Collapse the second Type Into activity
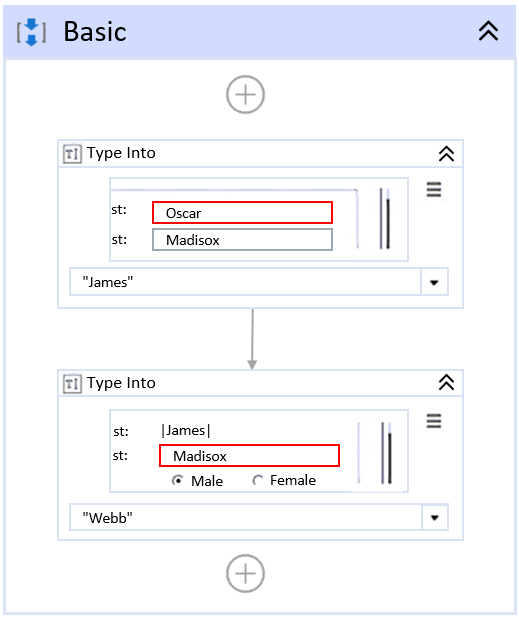 tap(446, 383)
